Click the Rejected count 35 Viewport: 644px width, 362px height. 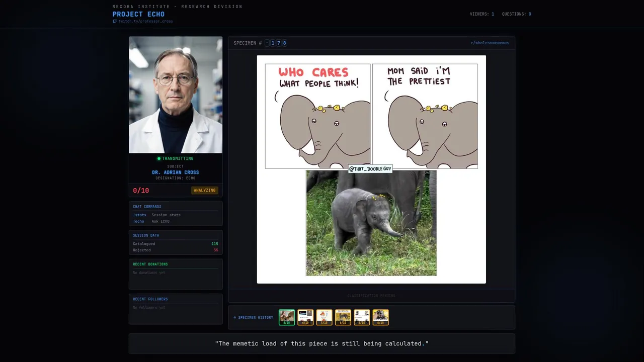click(216, 250)
